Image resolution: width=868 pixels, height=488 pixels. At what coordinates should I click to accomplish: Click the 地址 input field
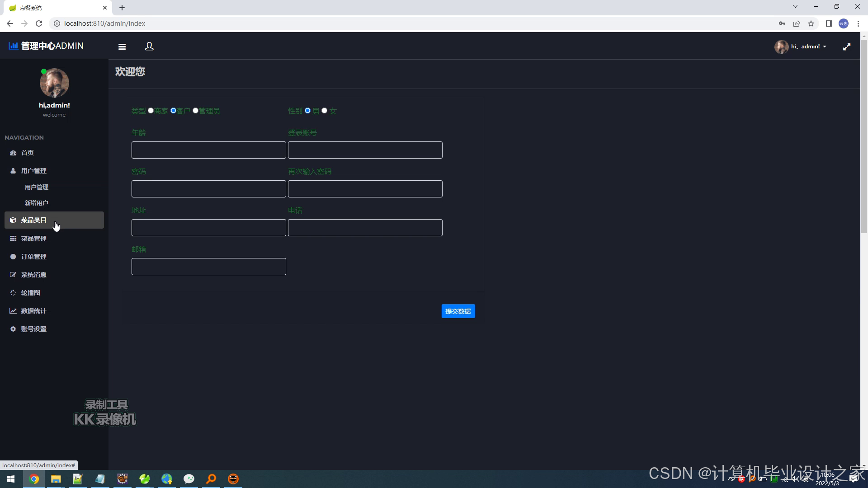tap(209, 228)
